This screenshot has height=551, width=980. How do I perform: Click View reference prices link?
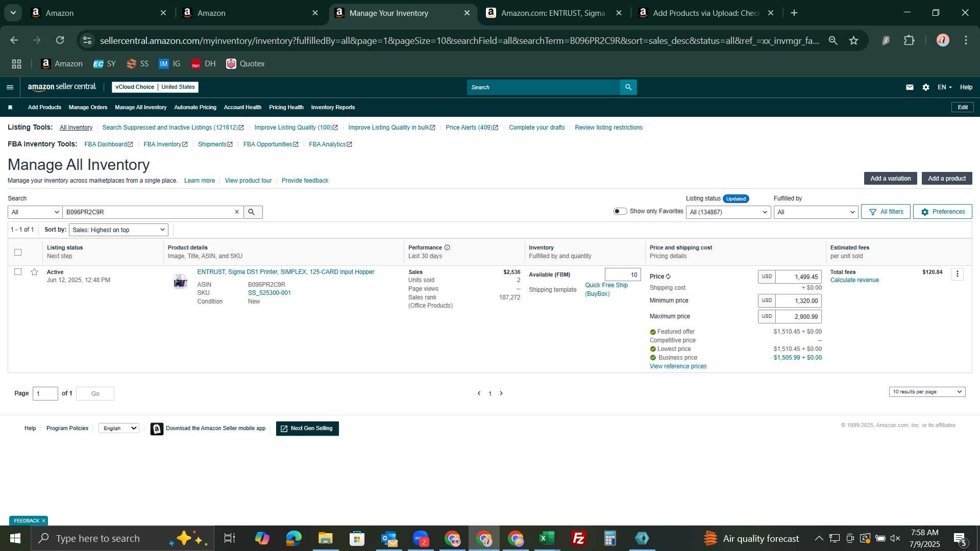click(x=678, y=366)
